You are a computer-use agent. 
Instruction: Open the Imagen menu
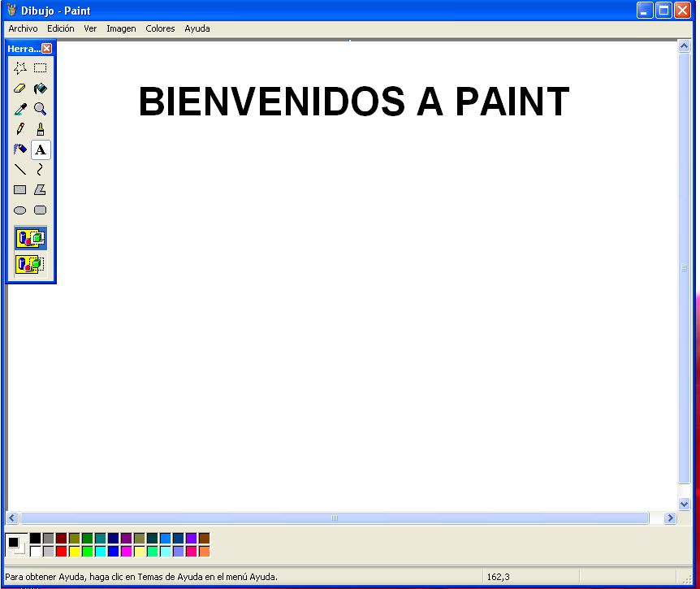121,28
